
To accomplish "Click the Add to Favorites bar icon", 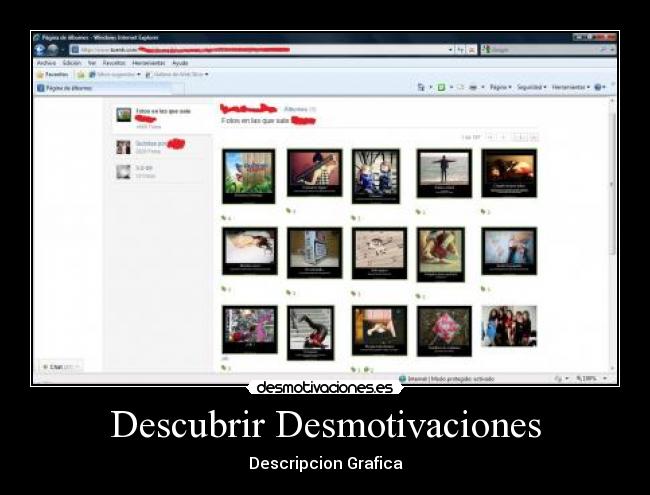I will 81,75.
